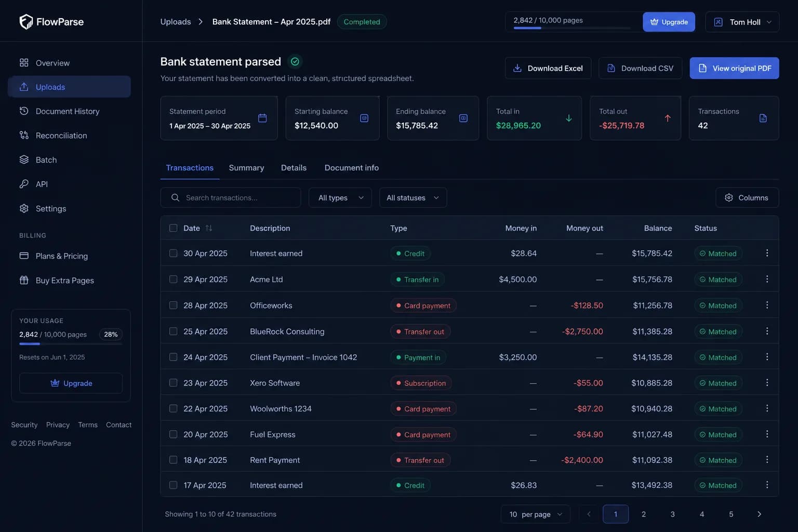798x532 pixels.
Task: Click the Statement period calendar icon
Action: point(262,118)
